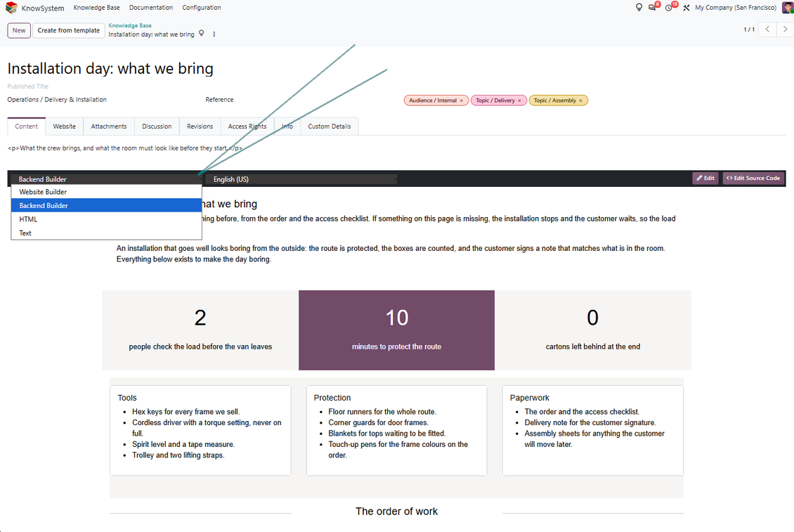The width and height of the screenshot is (794, 532).
Task: Follow the Knowledge Base breadcrumb link
Action: click(130, 25)
